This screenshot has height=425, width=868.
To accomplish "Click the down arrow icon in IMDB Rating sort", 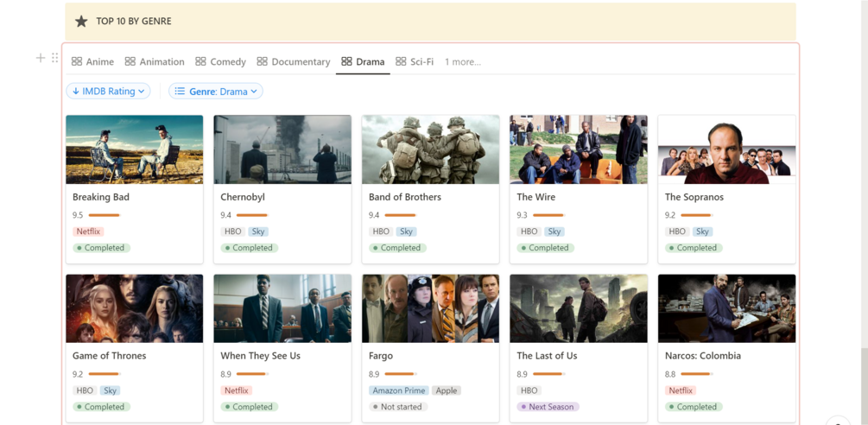I will pyautogui.click(x=76, y=92).
